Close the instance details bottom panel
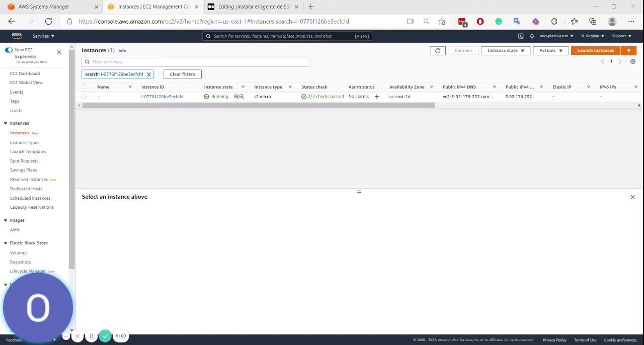This screenshot has height=345, width=644. click(x=632, y=197)
